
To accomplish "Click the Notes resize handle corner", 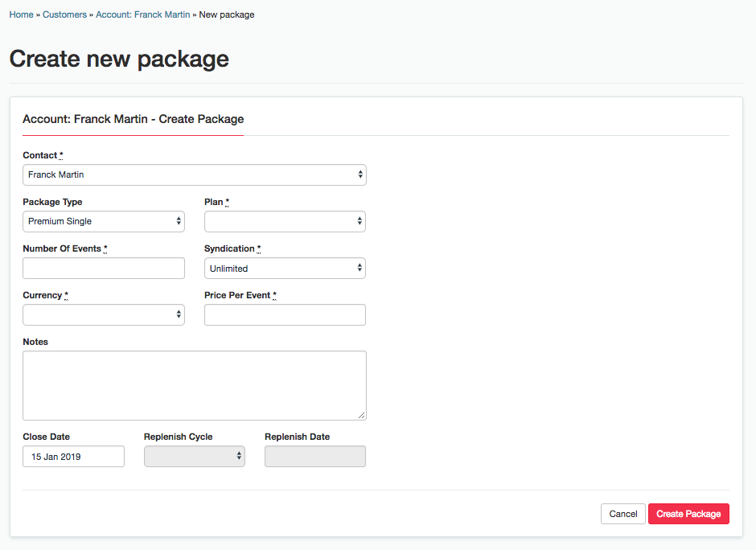I will tap(362, 416).
